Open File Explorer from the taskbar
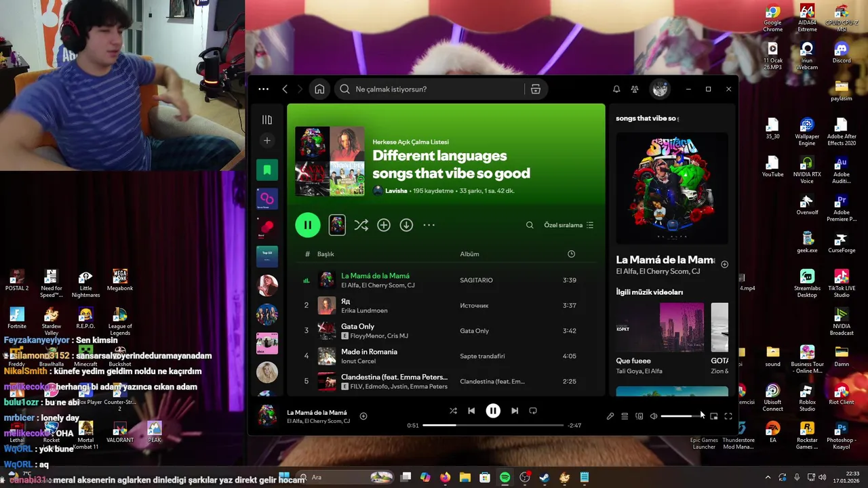 [465, 477]
